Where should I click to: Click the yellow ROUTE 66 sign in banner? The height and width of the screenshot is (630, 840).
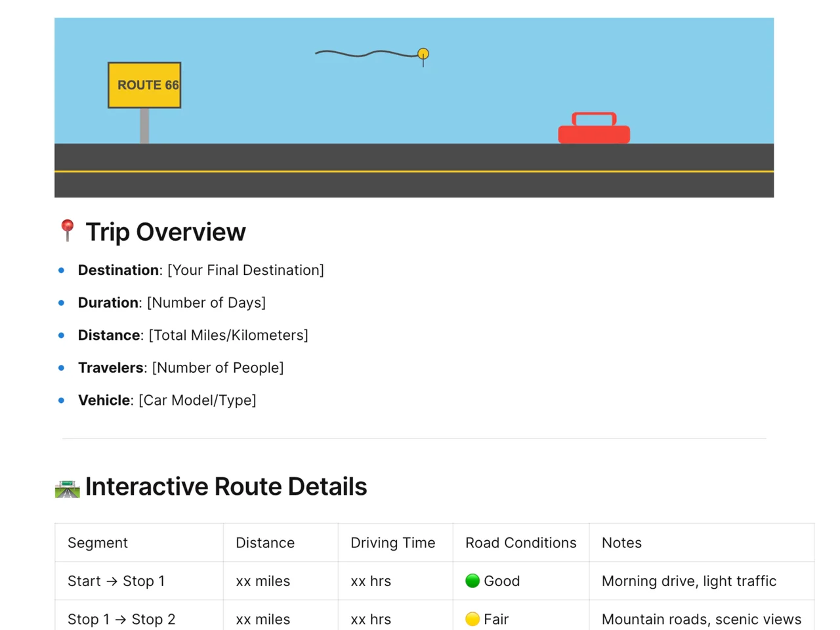click(x=144, y=85)
